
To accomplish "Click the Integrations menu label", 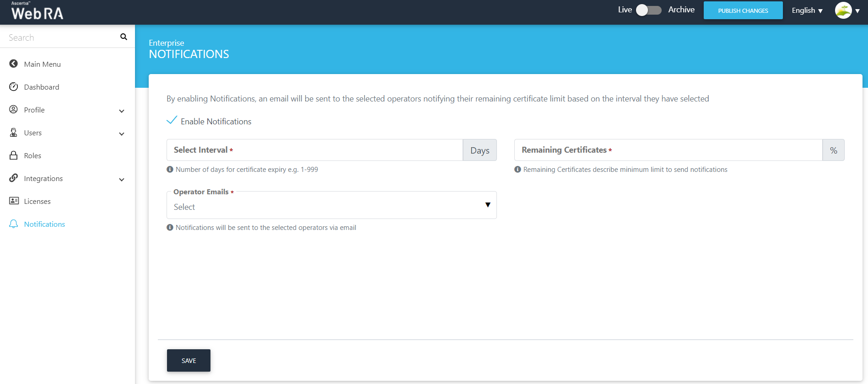I will point(43,178).
